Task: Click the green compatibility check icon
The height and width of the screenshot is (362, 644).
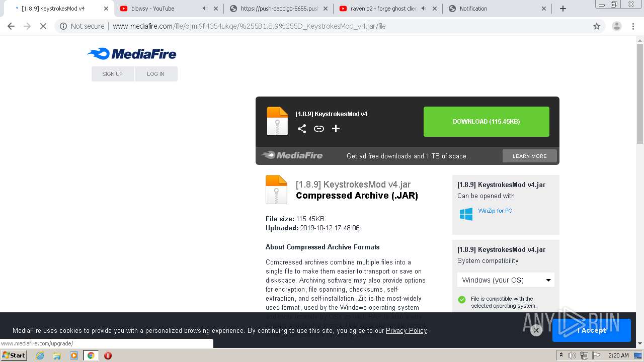Action: click(462, 299)
